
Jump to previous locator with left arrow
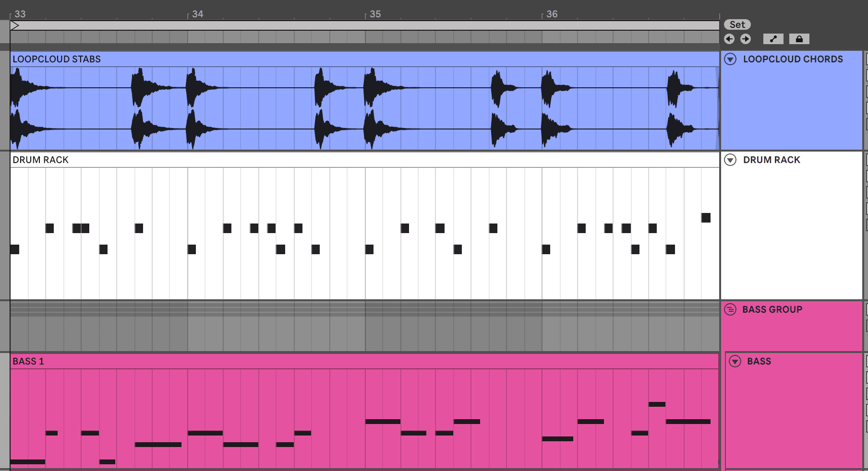(729, 39)
